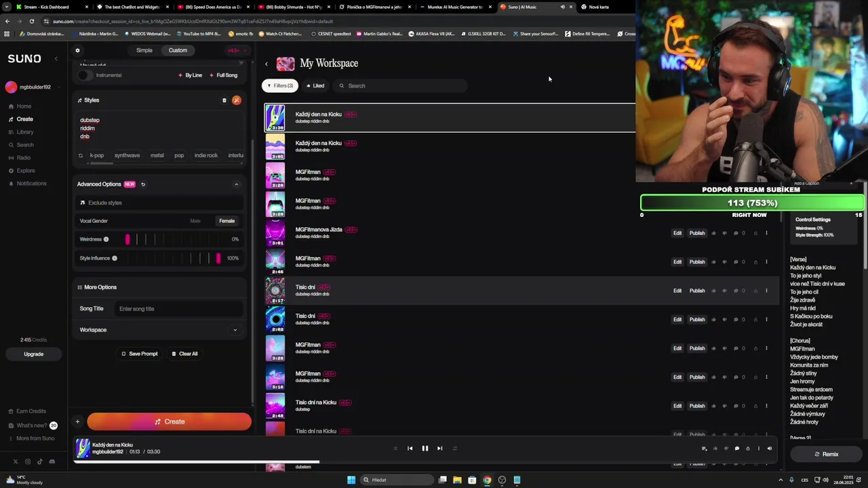The width and height of the screenshot is (868, 488).
Task: Delete styles with the trash icon
Action: [x=224, y=100]
